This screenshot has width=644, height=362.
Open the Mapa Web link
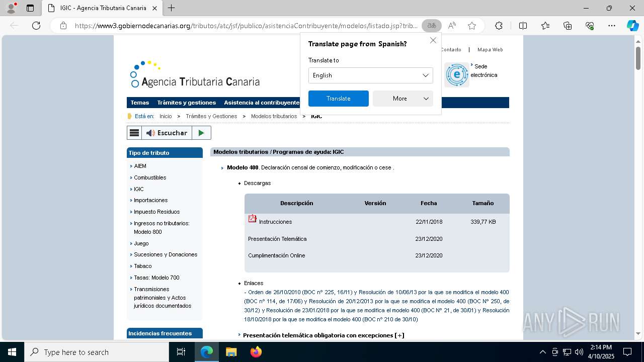(x=490, y=49)
